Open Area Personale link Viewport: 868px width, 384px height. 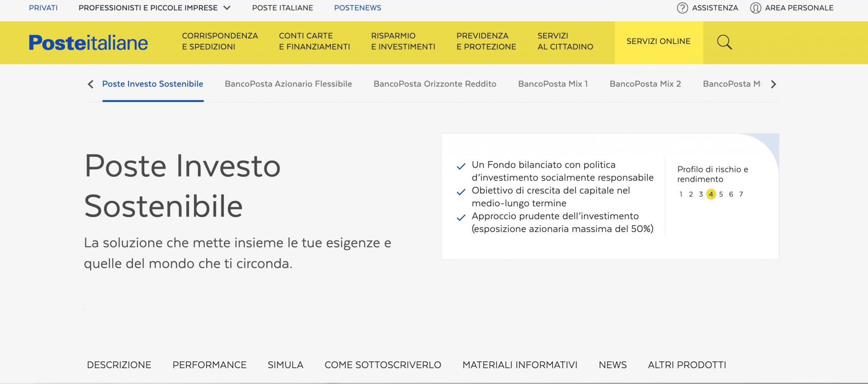click(799, 8)
